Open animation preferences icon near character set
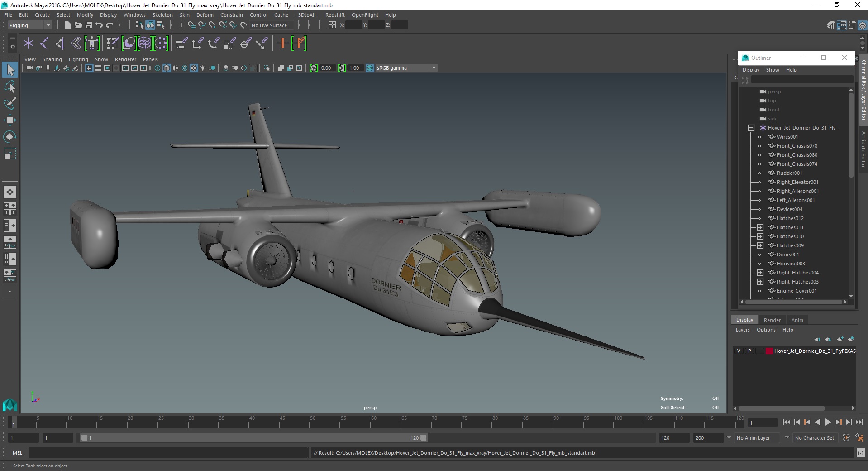868x471 pixels. pyautogui.click(x=859, y=438)
